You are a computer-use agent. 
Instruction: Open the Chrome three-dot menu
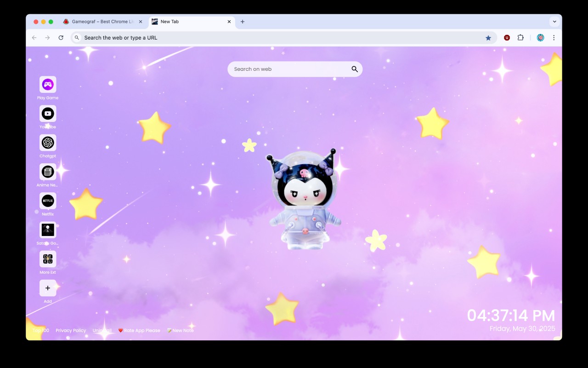click(554, 38)
